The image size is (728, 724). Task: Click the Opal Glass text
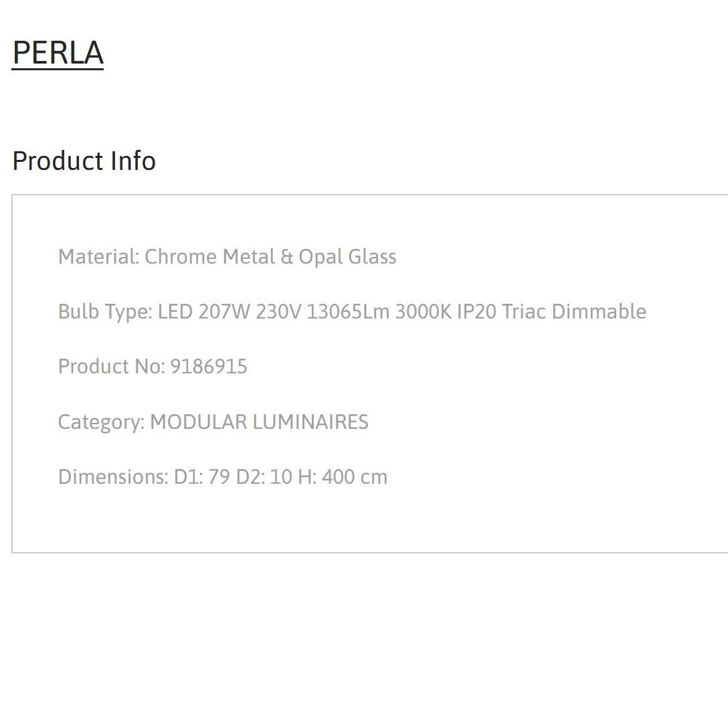click(347, 257)
